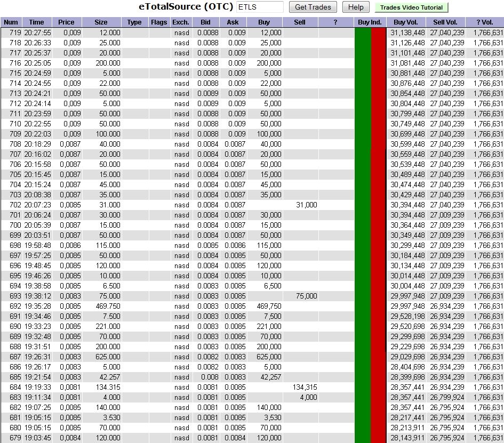The height and width of the screenshot is (443, 504).
Task: Sort by the Num column header
Action: pos(11,22)
